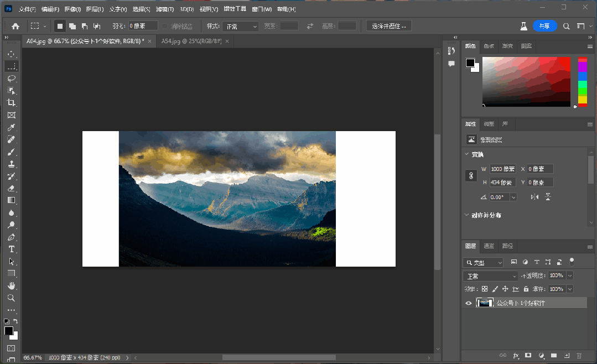Screen dimensions: 597x364
Task: Click the Home icon in options bar
Action: point(15,26)
